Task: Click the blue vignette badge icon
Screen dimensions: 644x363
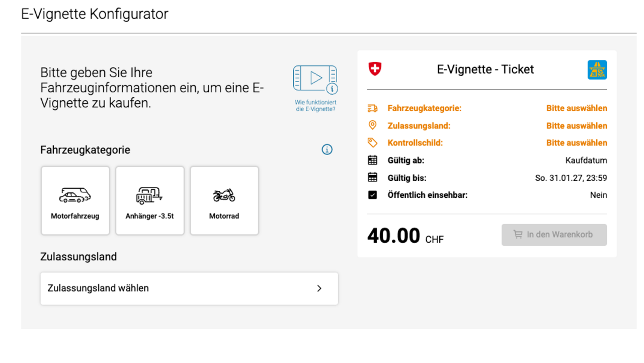Action: (598, 69)
